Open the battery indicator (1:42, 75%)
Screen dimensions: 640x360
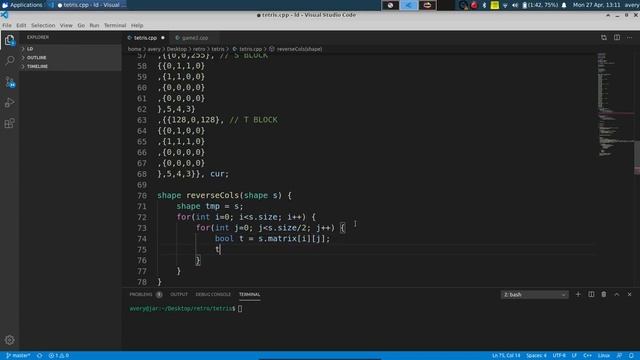point(540,5)
